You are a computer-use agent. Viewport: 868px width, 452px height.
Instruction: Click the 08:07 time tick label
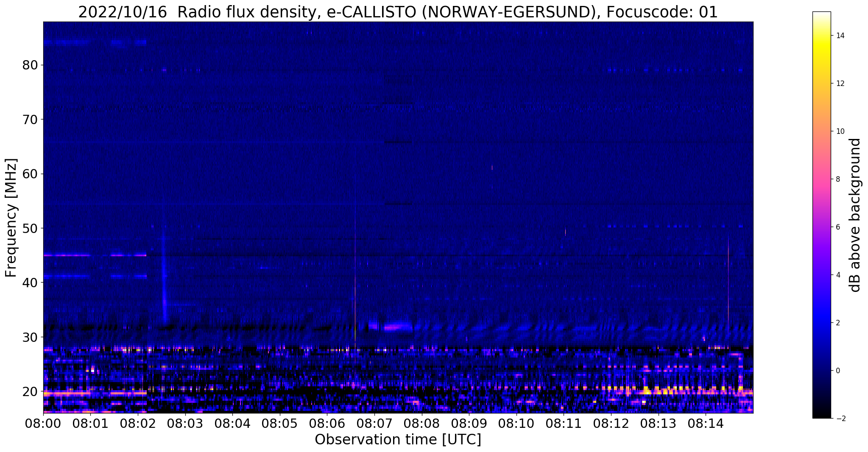[x=374, y=423]
